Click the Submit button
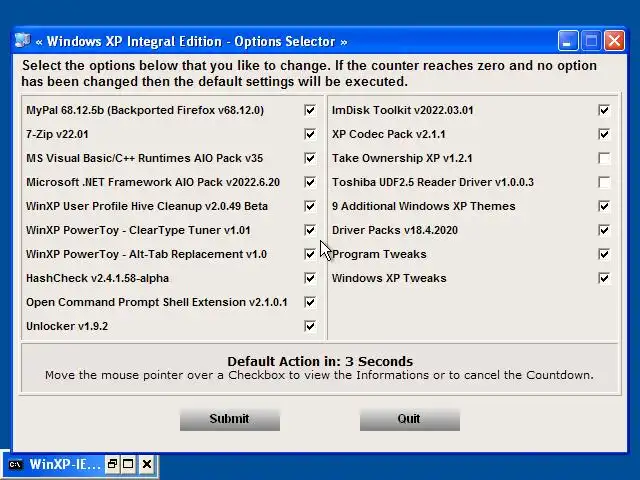This screenshot has height=480, width=640. click(x=230, y=420)
